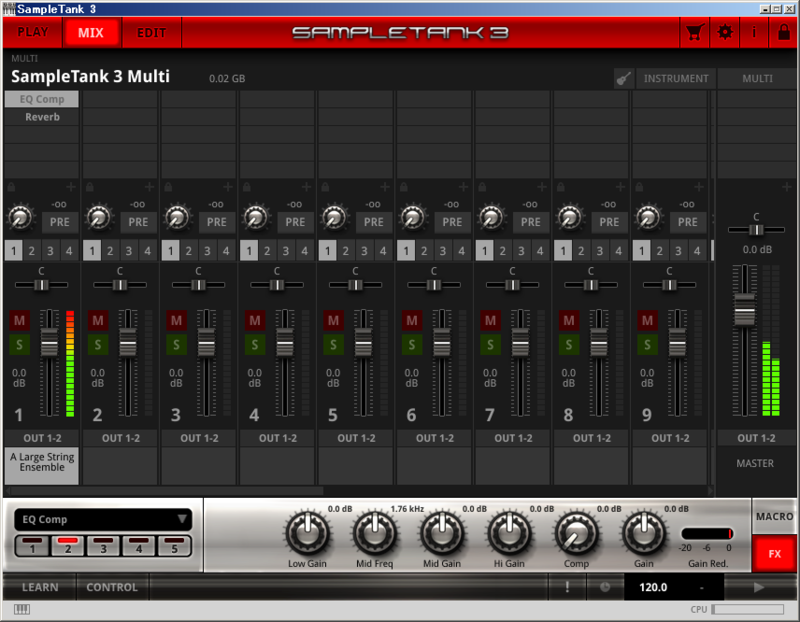Click the send level knob on channel 9
This screenshot has width=800, height=622.
click(648, 217)
